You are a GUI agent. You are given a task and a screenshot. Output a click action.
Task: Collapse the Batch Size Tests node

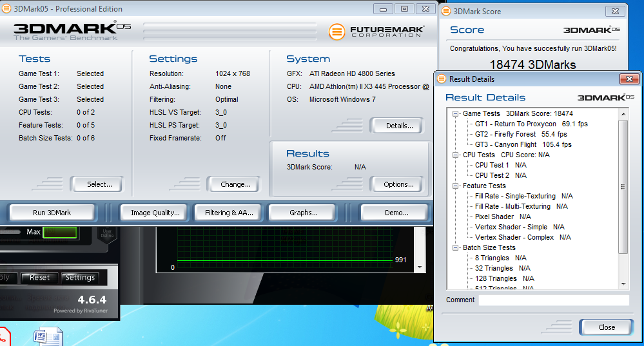(x=455, y=247)
